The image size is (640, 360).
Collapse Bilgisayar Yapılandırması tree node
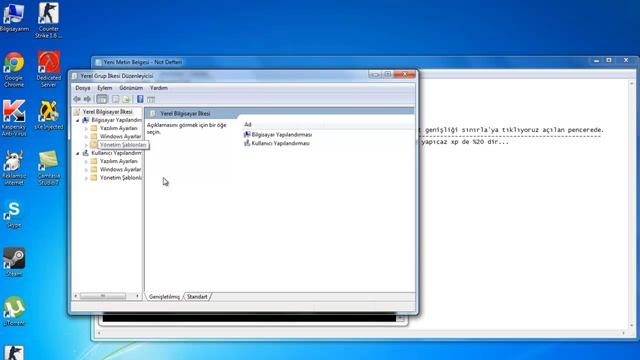click(x=78, y=120)
